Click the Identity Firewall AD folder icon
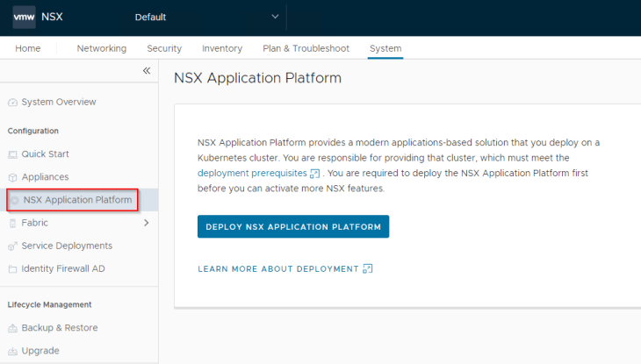641x364 pixels. (12, 268)
